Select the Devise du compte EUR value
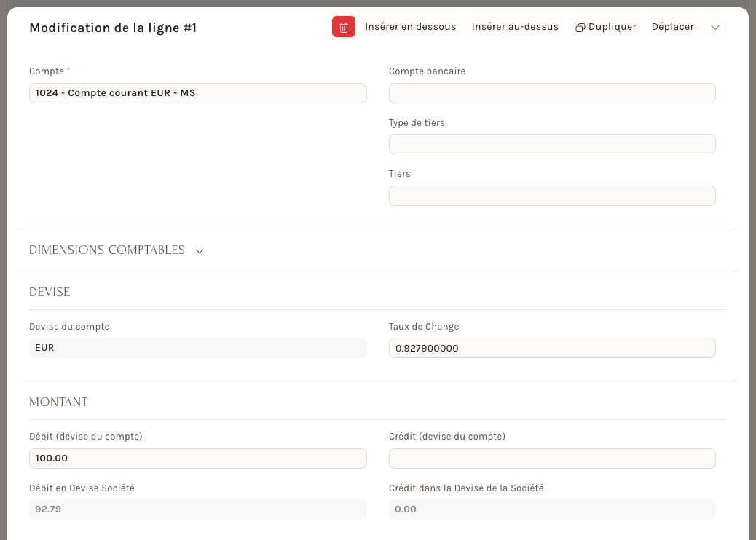The image size is (756, 540). click(197, 348)
